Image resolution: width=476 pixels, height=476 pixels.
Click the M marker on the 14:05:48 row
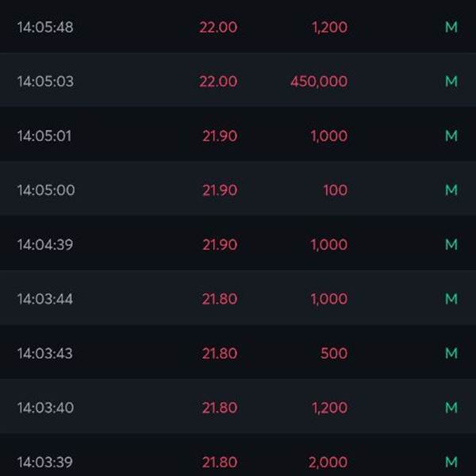click(451, 27)
